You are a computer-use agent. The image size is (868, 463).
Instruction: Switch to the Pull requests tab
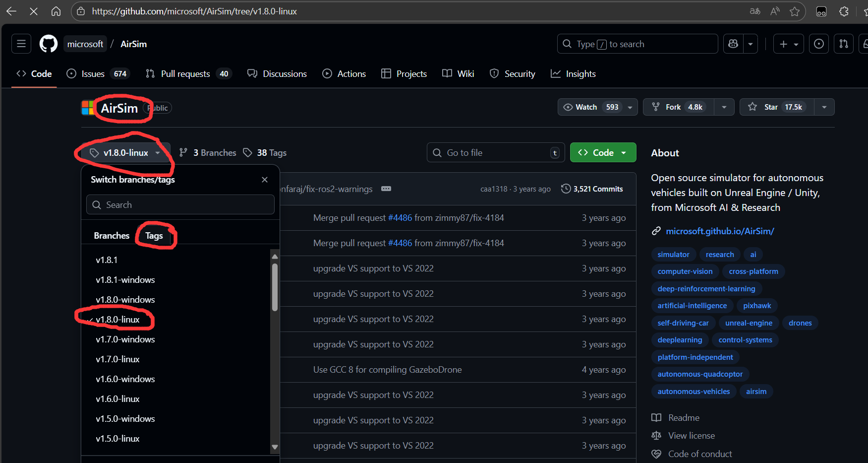tap(188, 73)
